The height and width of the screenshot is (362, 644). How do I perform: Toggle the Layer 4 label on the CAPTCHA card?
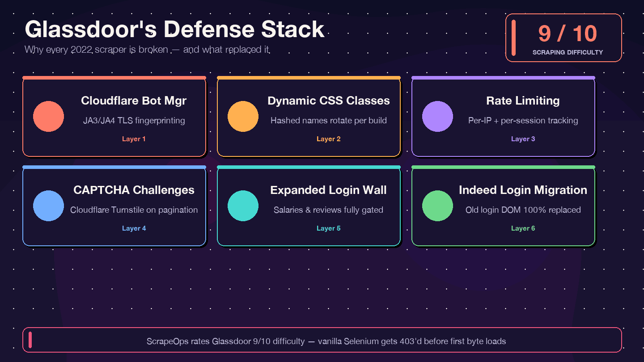coord(134,228)
